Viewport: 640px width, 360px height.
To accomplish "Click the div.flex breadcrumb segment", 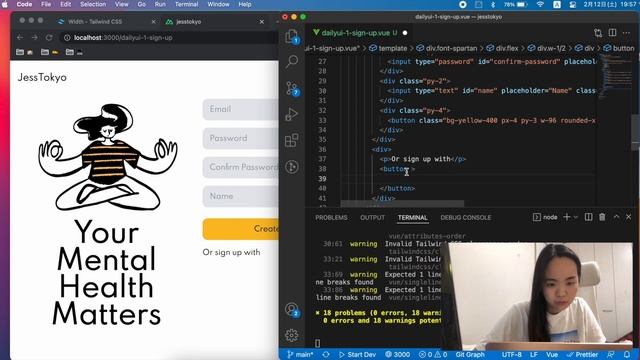I will click(x=502, y=48).
